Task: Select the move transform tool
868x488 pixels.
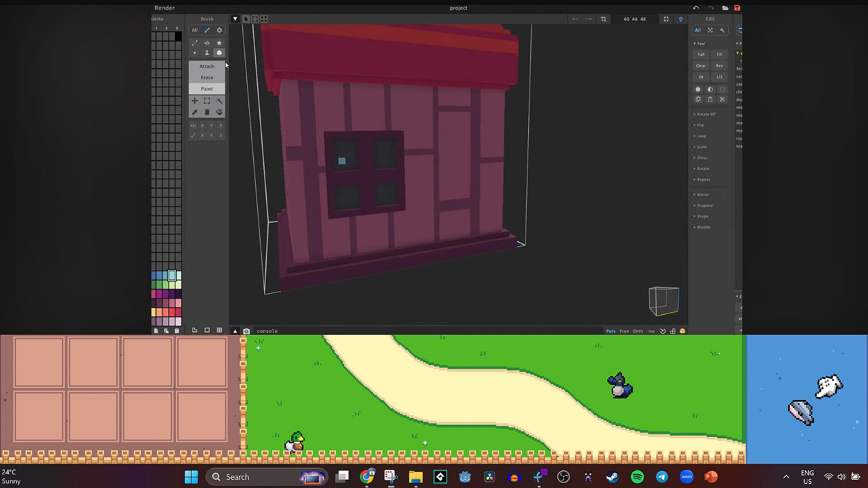Action: click(x=195, y=101)
